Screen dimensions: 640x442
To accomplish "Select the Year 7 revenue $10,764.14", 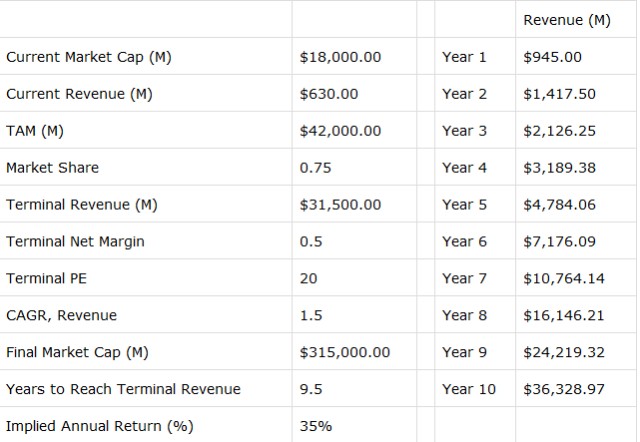I will click(563, 279).
